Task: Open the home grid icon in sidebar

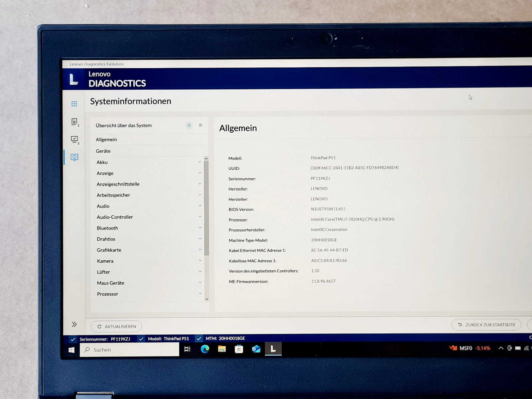Action: point(74,104)
